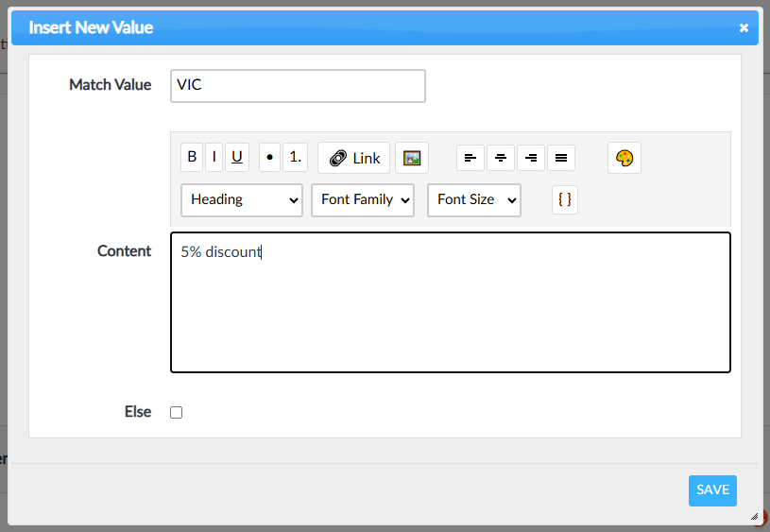Open the color palette picker
The height and width of the screenshot is (532, 770).
point(624,158)
